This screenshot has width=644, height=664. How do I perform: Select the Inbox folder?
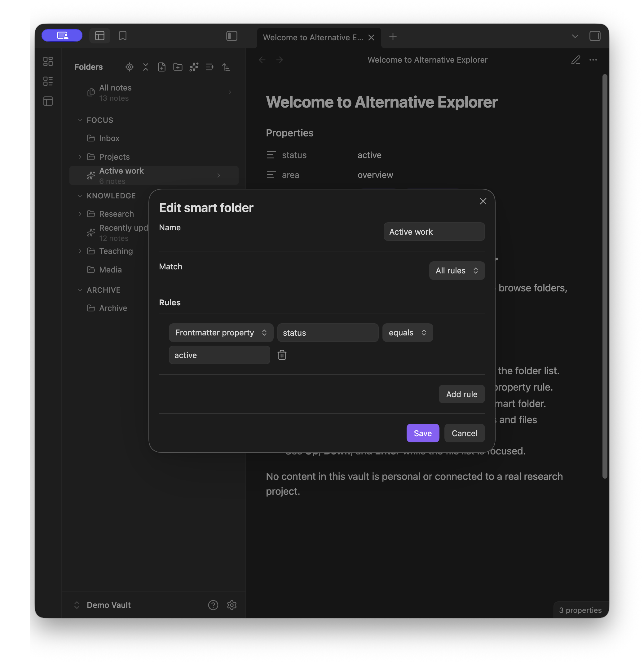154,138
